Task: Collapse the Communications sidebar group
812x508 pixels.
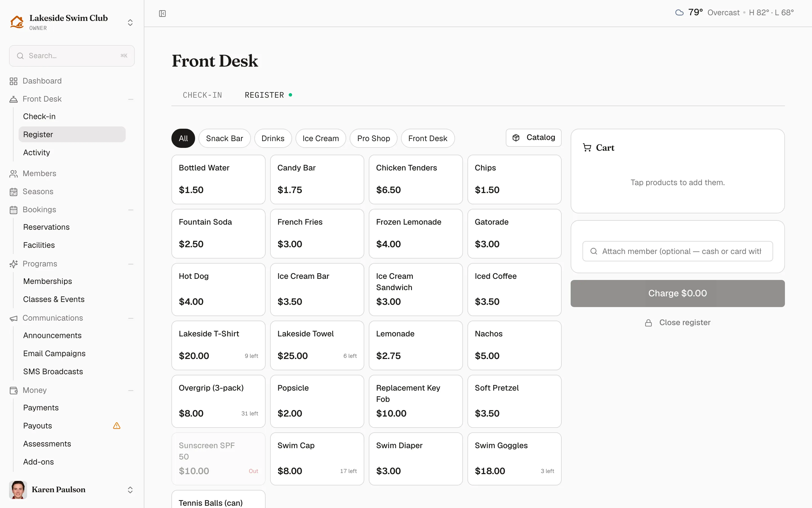Action: 131,318
